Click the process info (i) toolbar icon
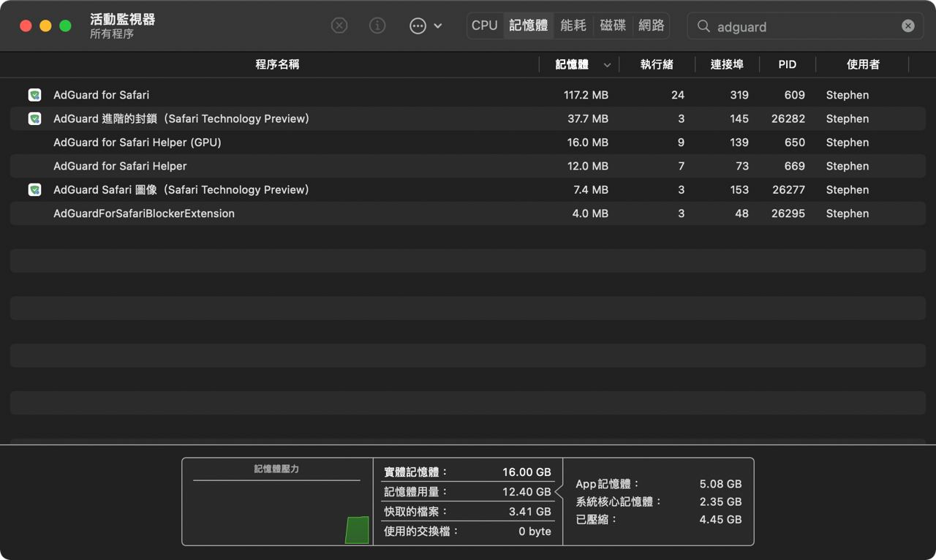 [377, 26]
